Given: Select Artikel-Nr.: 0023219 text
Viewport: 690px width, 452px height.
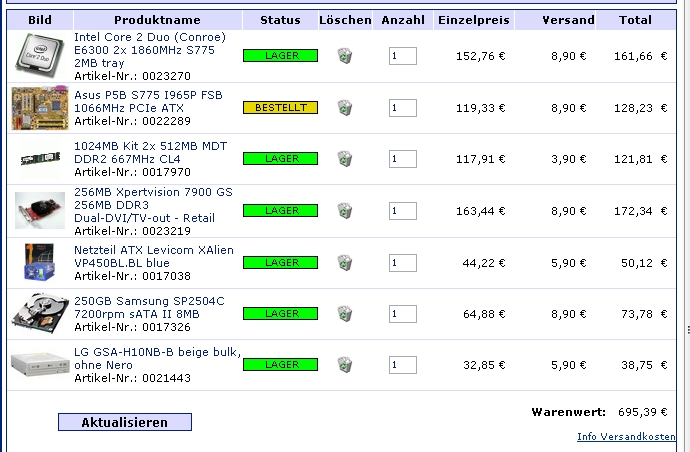Looking at the screenshot, I should pyautogui.click(x=132, y=231).
